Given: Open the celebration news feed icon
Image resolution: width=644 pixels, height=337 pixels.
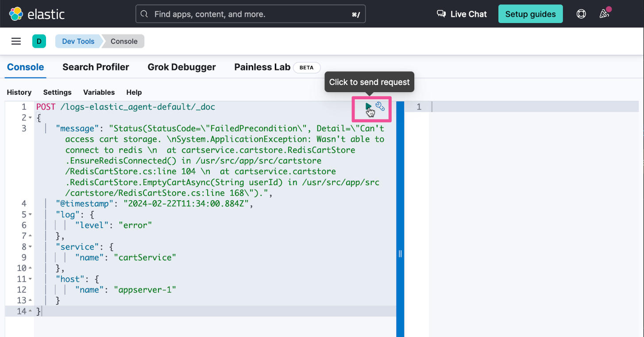Looking at the screenshot, I should tap(604, 14).
